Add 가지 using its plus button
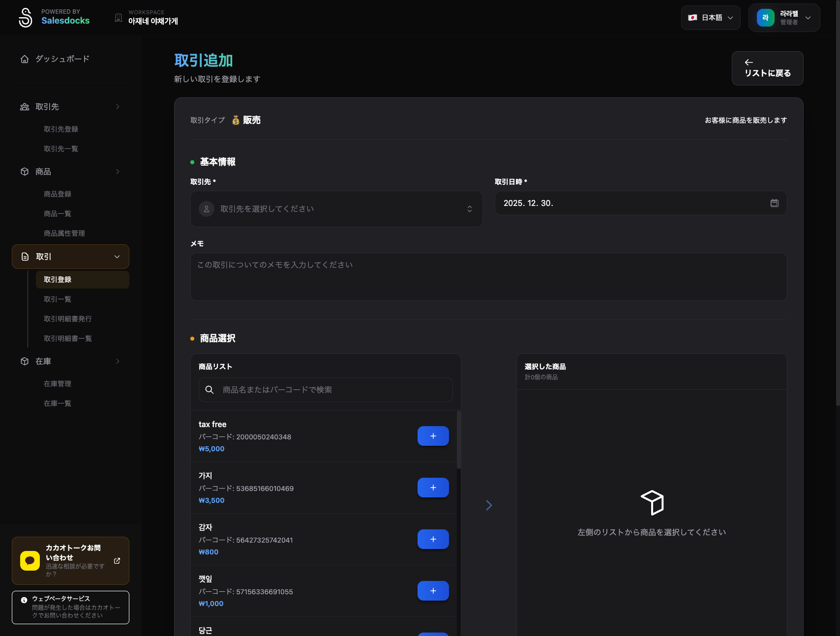This screenshot has width=840, height=636. [x=433, y=488]
